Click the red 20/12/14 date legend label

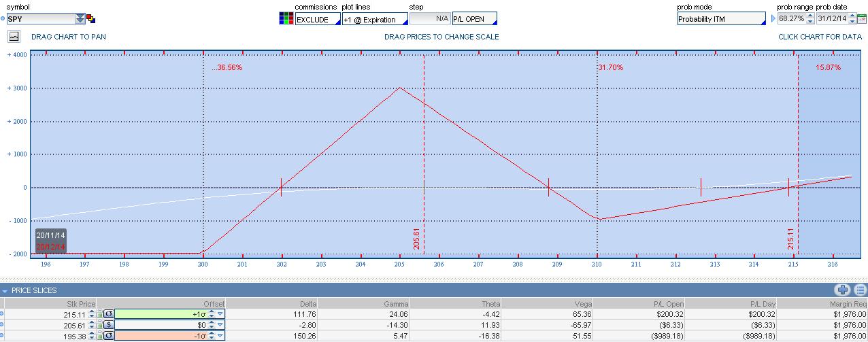tap(51, 246)
